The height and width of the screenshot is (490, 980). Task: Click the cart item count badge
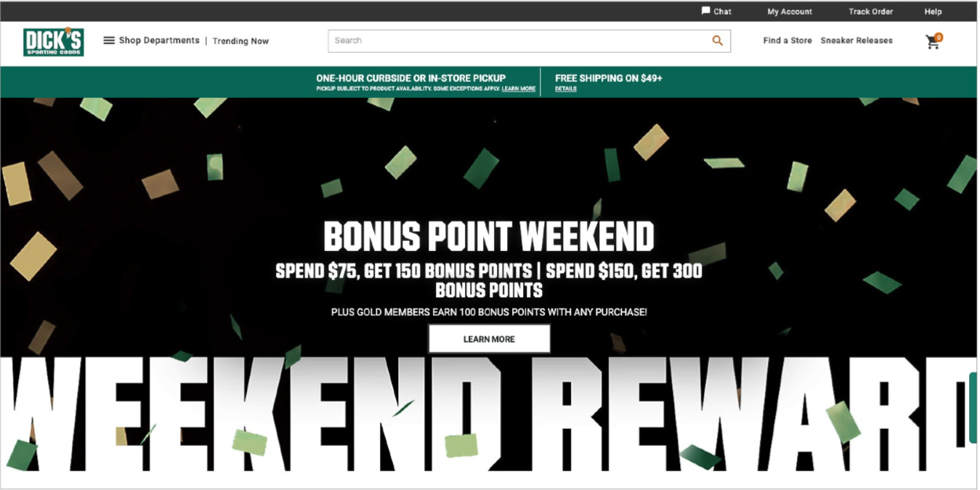[939, 37]
